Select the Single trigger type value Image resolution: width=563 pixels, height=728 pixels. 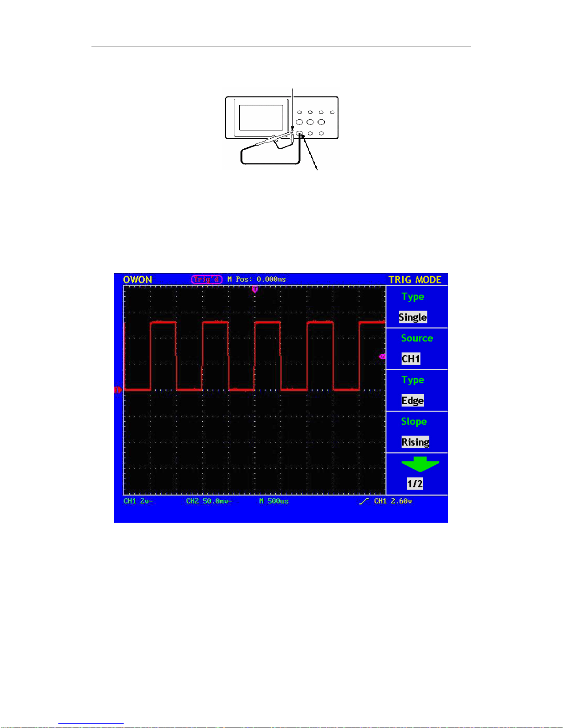pyautogui.click(x=413, y=317)
